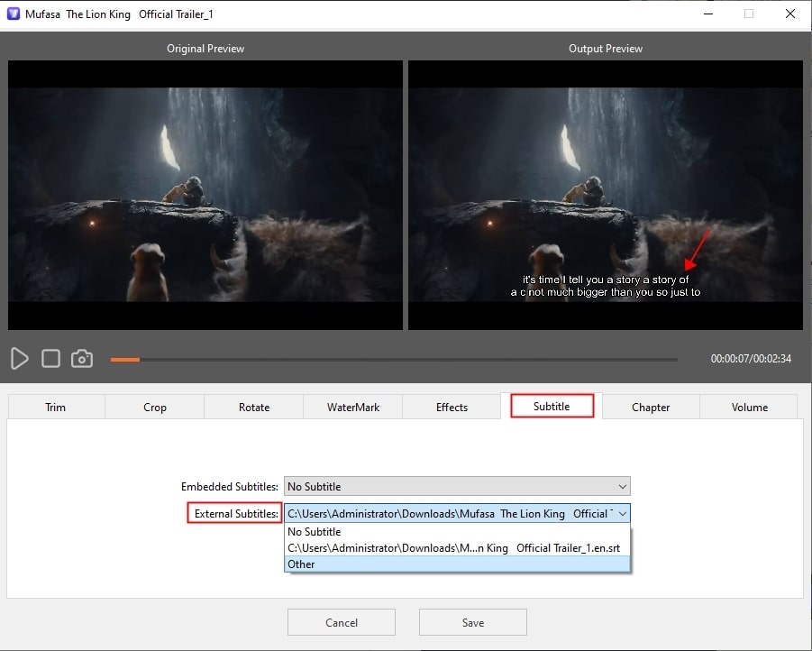Screen dimensions: 812x651
Task: Open the Embedded Subtitles dropdown
Action: pyautogui.click(x=622, y=486)
